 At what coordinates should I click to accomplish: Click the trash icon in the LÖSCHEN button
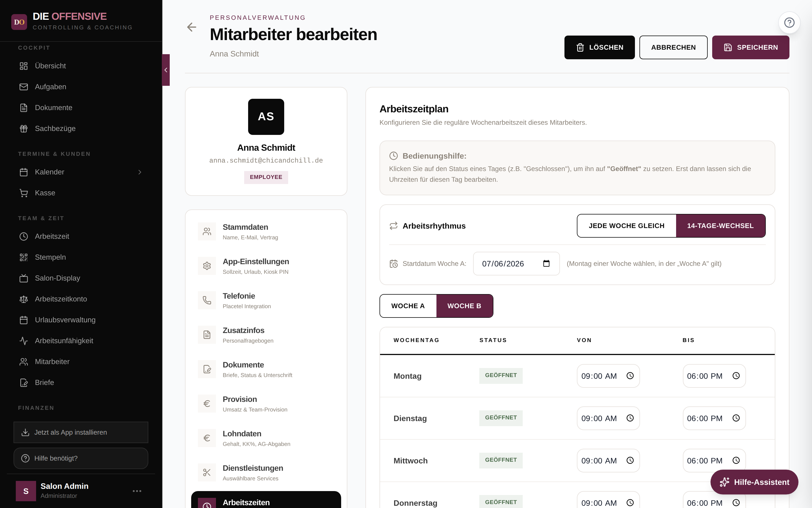pyautogui.click(x=580, y=47)
